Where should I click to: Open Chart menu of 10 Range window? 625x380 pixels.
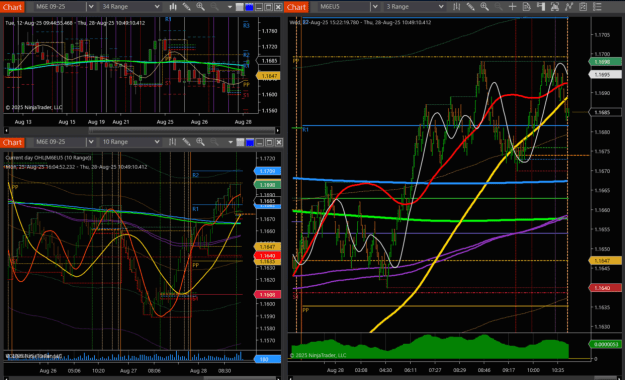tap(12, 142)
